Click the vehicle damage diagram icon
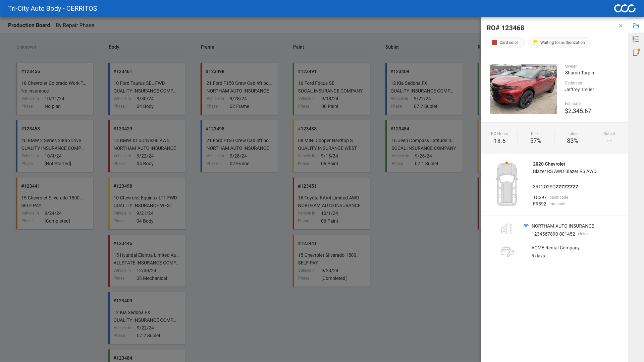Viewport: 644px width, 362px height. point(507,184)
